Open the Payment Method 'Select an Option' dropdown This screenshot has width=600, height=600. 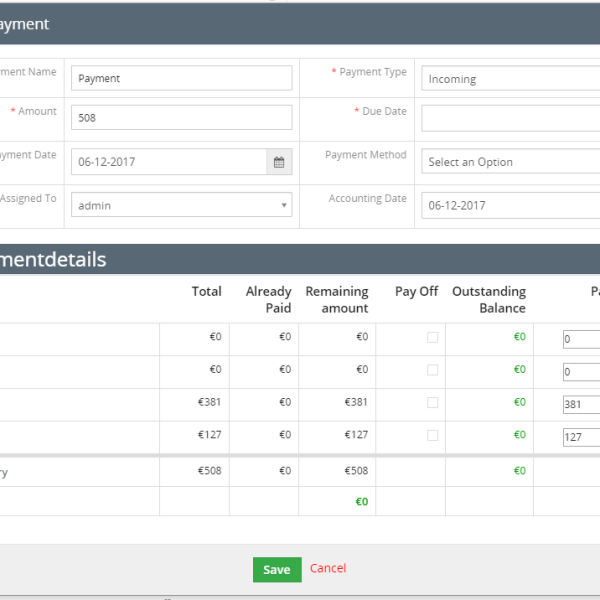pos(510,162)
